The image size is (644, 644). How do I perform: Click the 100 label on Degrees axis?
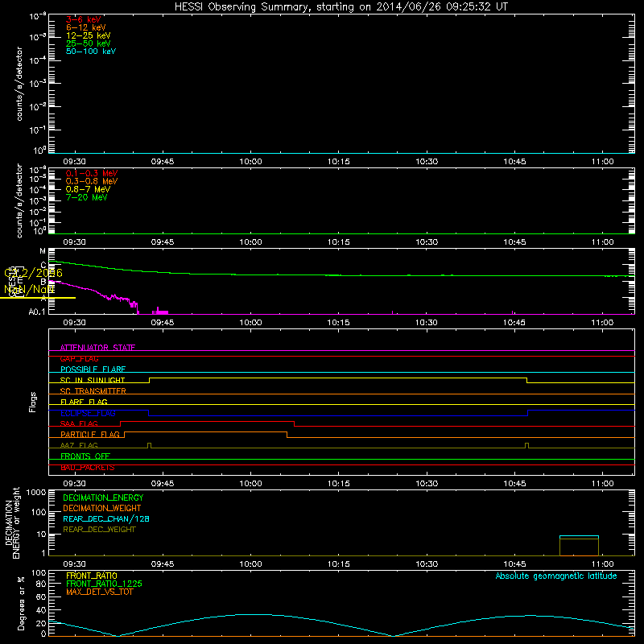(38, 572)
